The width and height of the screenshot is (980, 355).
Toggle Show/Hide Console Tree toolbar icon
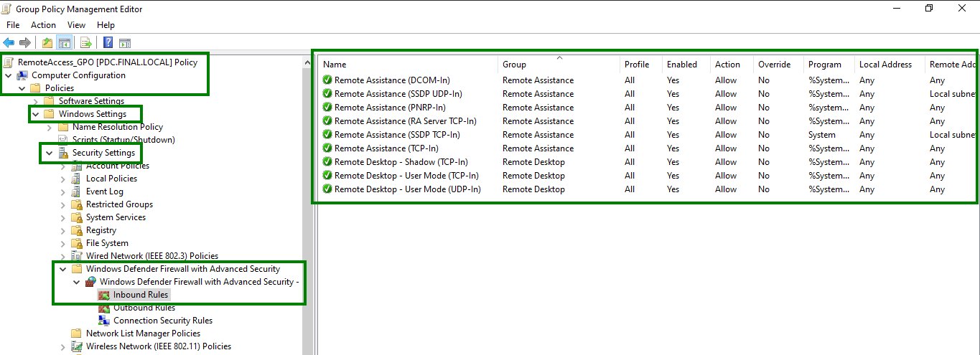(x=64, y=42)
